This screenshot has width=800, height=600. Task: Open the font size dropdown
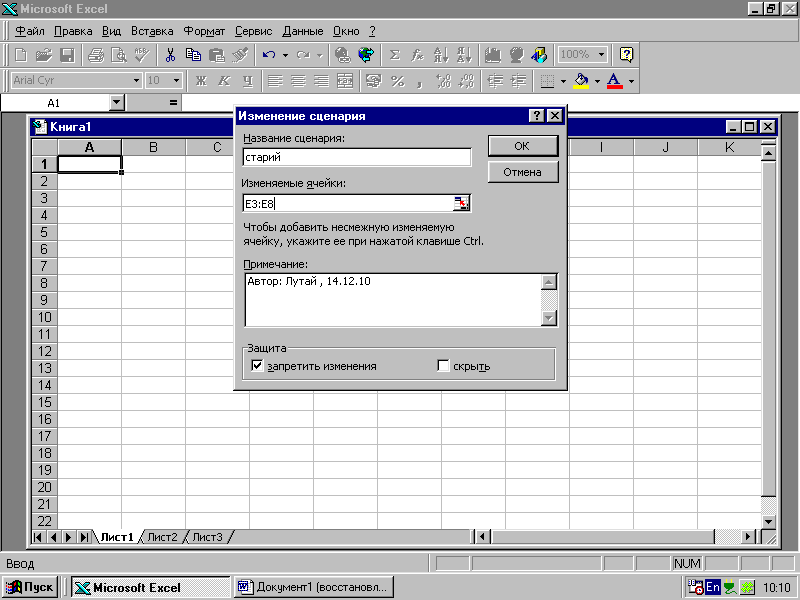point(177,81)
